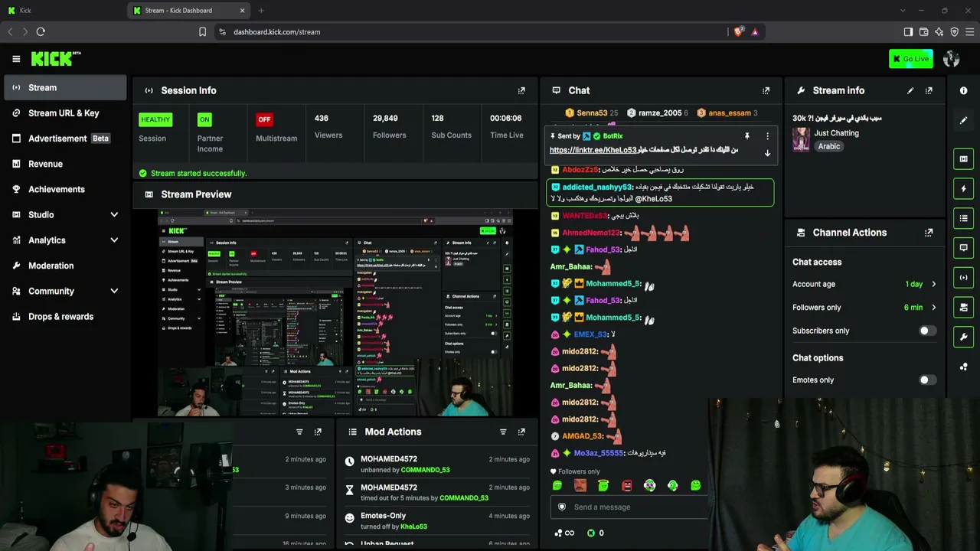Toggle the lightning bolt widget icon in the right rail

click(x=963, y=189)
